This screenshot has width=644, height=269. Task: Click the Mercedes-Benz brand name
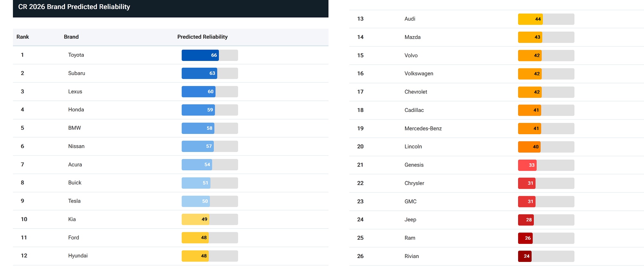pyautogui.click(x=423, y=128)
